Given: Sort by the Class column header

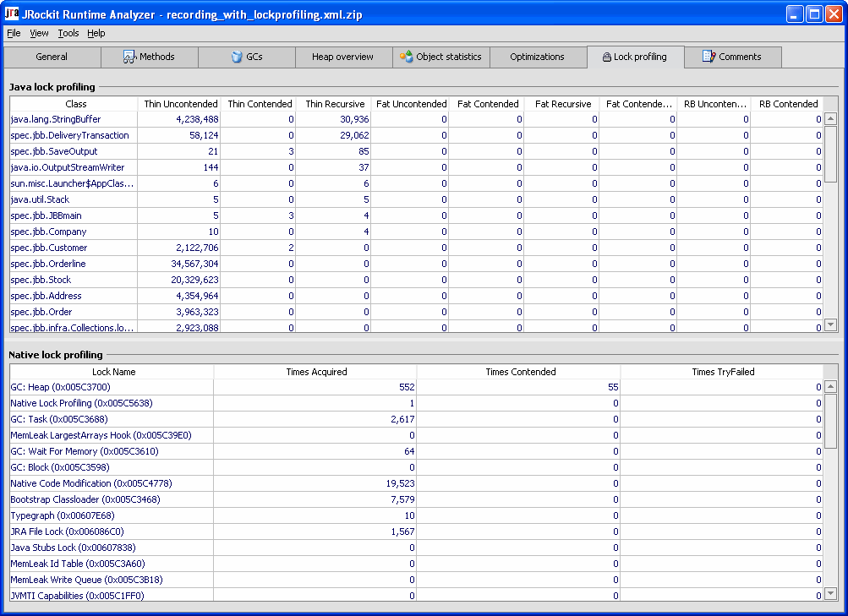Looking at the screenshot, I should 74,104.
